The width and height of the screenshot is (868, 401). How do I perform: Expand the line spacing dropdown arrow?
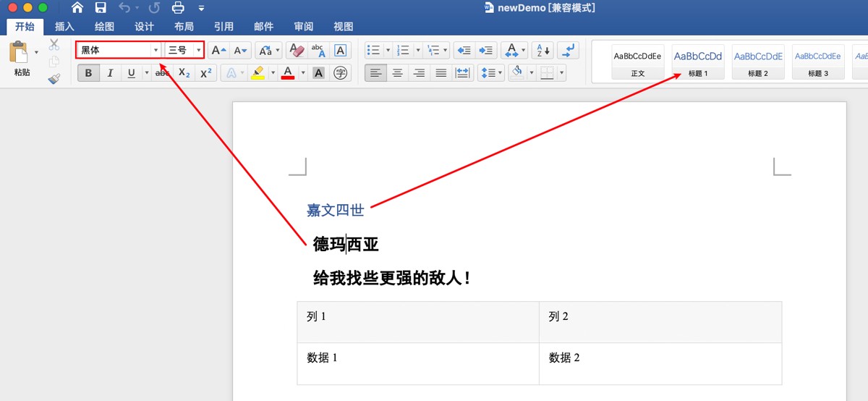[500, 72]
